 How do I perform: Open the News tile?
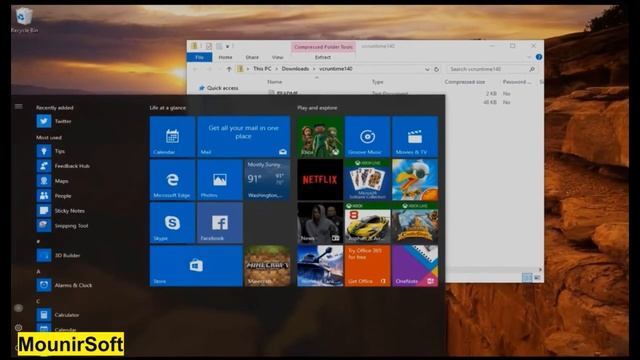point(320,223)
